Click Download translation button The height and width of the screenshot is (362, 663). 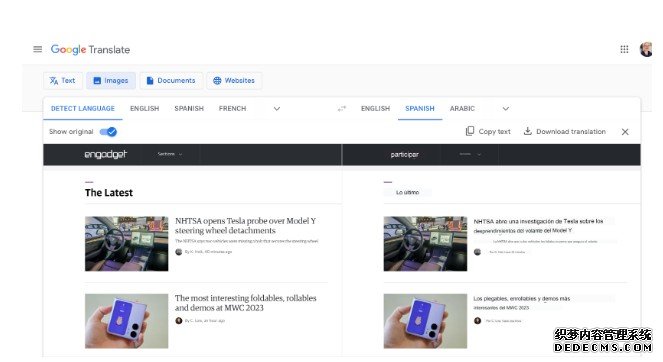coord(564,132)
